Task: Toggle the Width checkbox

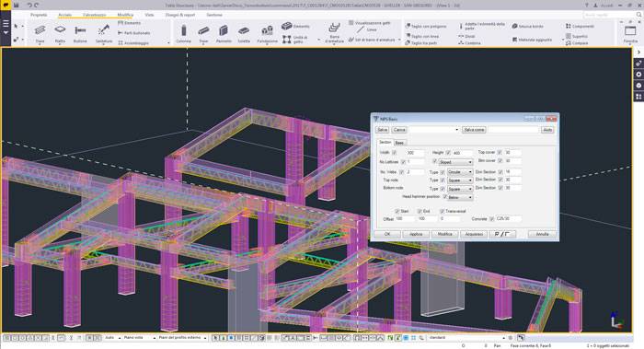Action: [395, 153]
